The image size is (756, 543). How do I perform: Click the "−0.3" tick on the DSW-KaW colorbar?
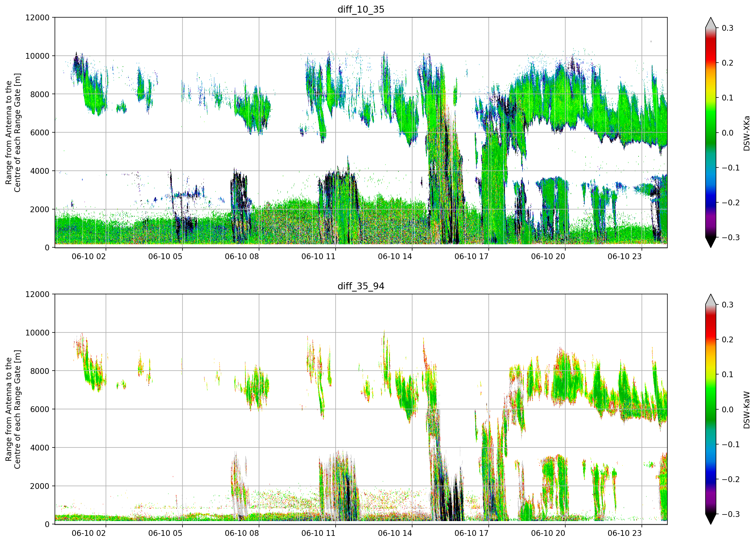coord(731,514)
